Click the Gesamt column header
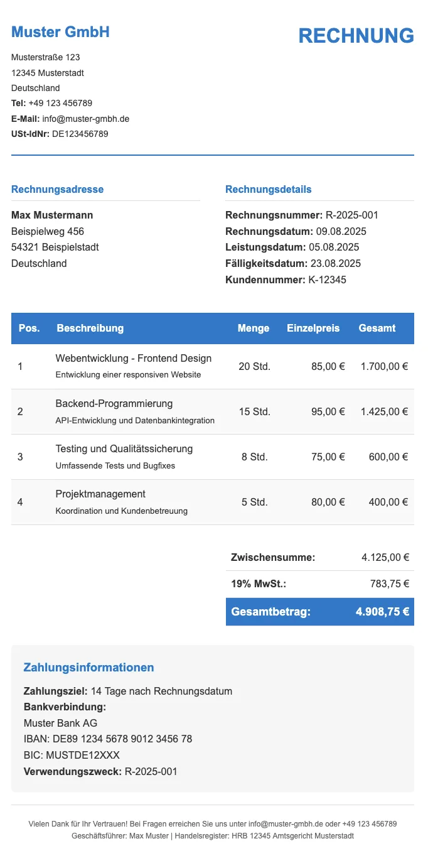 [x=377, y=328]
